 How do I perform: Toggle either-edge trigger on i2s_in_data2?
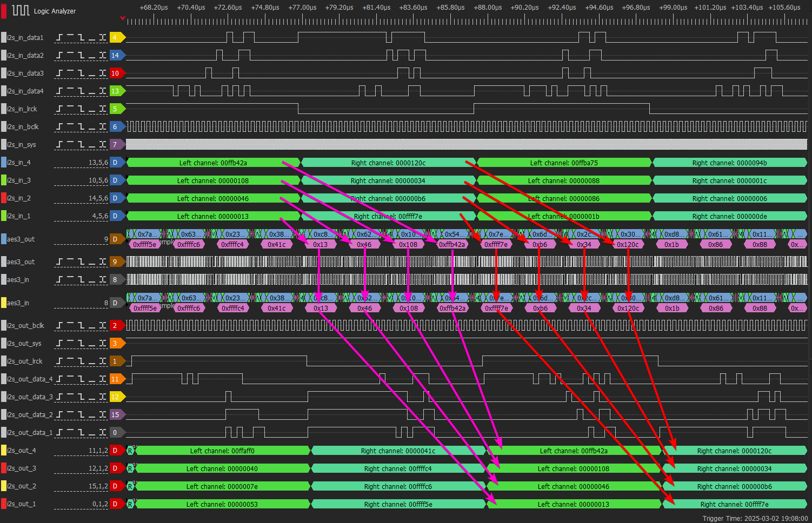pyautogui.click(x=103, y=56)
